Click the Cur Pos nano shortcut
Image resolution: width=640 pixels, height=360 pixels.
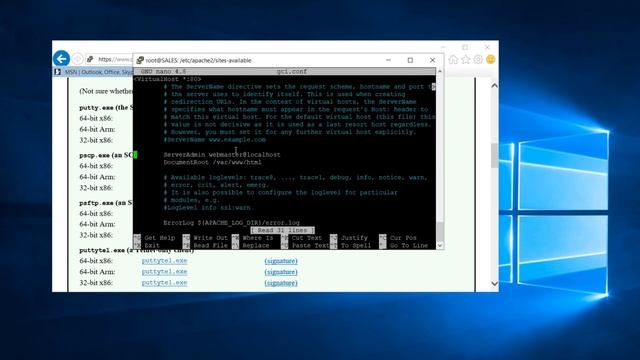click(x=398, y=238)
